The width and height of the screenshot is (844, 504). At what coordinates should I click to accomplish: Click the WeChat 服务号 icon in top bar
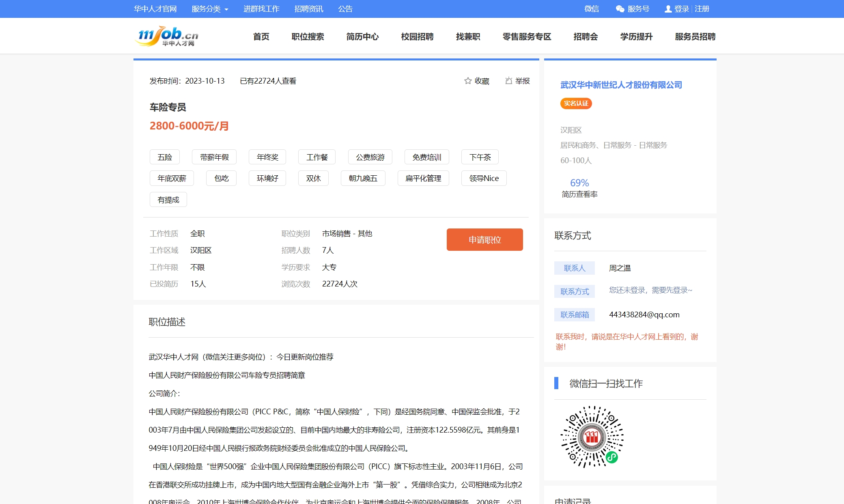click(x=620, y=9)
